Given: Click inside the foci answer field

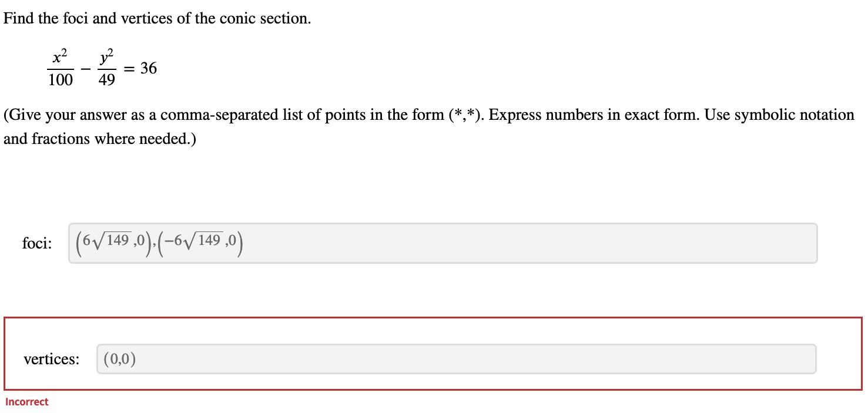Looking at the screenshot, I should pyautogui.click(x=411, y=243).
